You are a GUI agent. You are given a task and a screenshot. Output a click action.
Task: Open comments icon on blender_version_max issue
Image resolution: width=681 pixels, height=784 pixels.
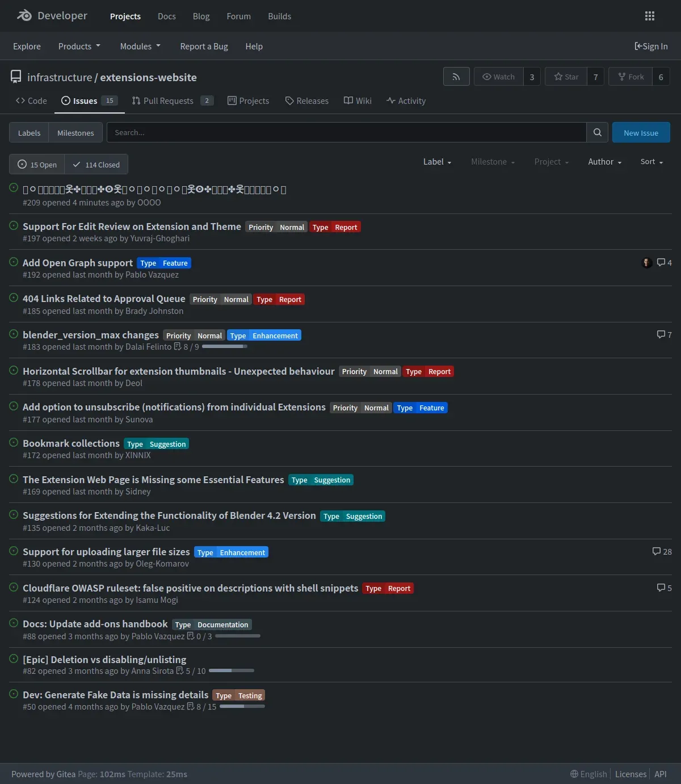pyautogui.click(x=661, y=334)
